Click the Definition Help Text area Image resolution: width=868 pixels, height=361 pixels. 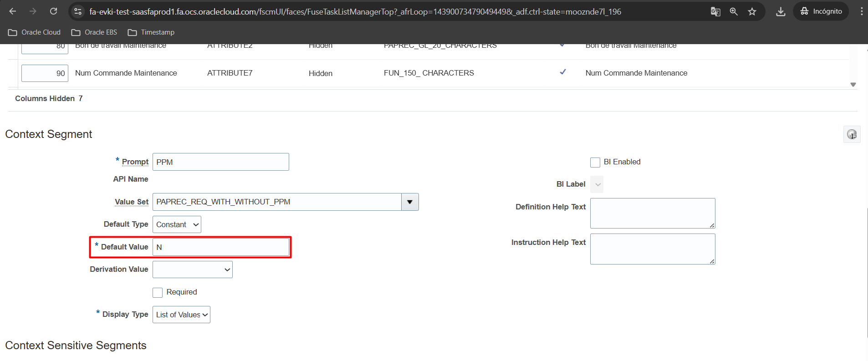(653, 213)
